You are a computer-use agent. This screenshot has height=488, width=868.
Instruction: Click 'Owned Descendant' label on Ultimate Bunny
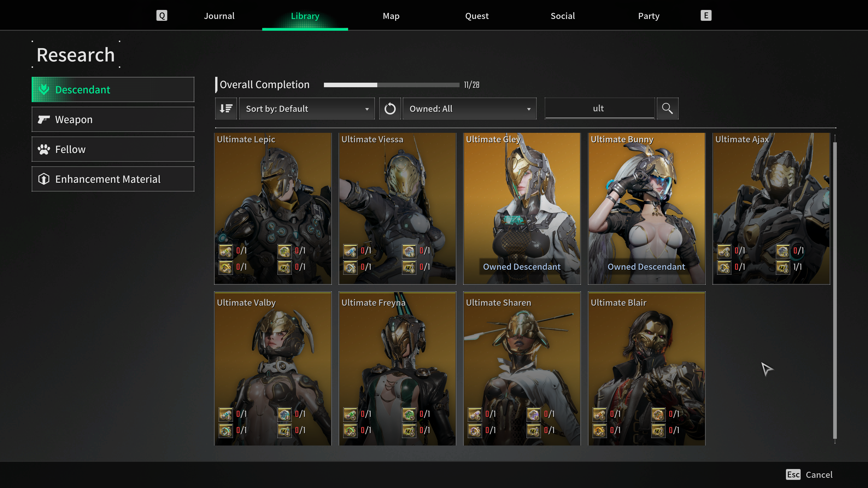tap(646, 267)
